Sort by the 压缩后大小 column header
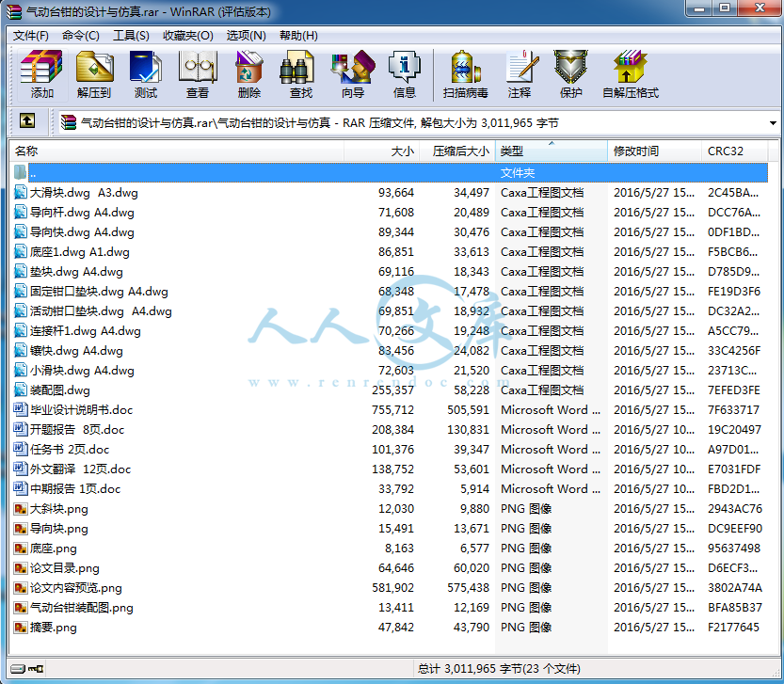784x684 pixels. (x=457, y=151)
